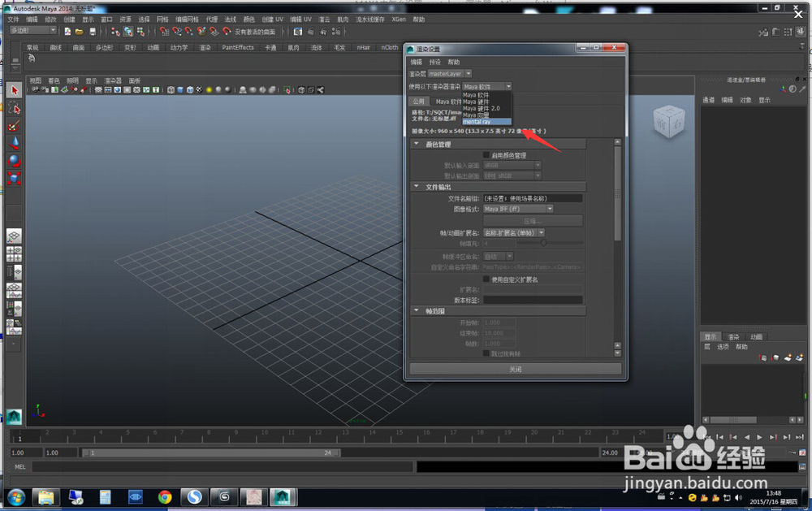Select the arrow Select tool in toolbox

pyautogui.click(x=15, y=91)
